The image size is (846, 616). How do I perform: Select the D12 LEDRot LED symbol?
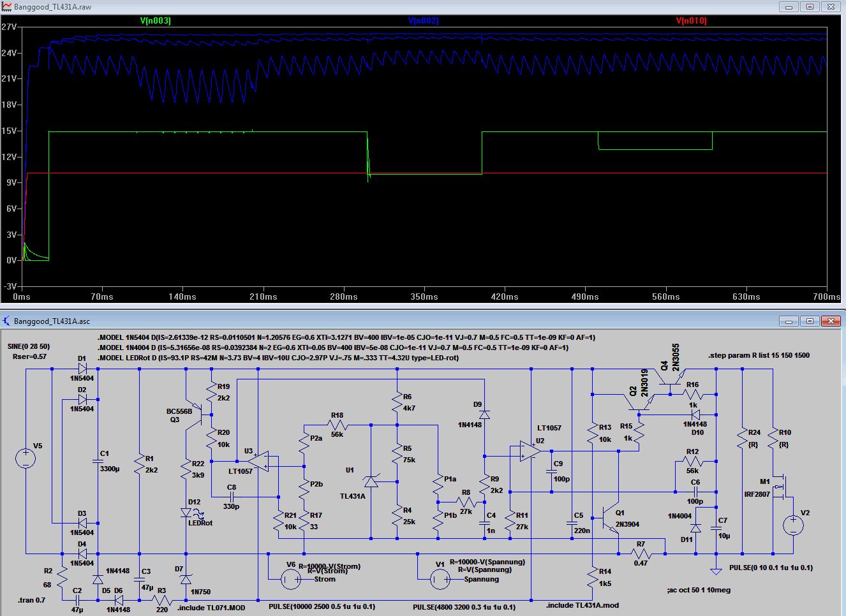[x=186, y=513]
